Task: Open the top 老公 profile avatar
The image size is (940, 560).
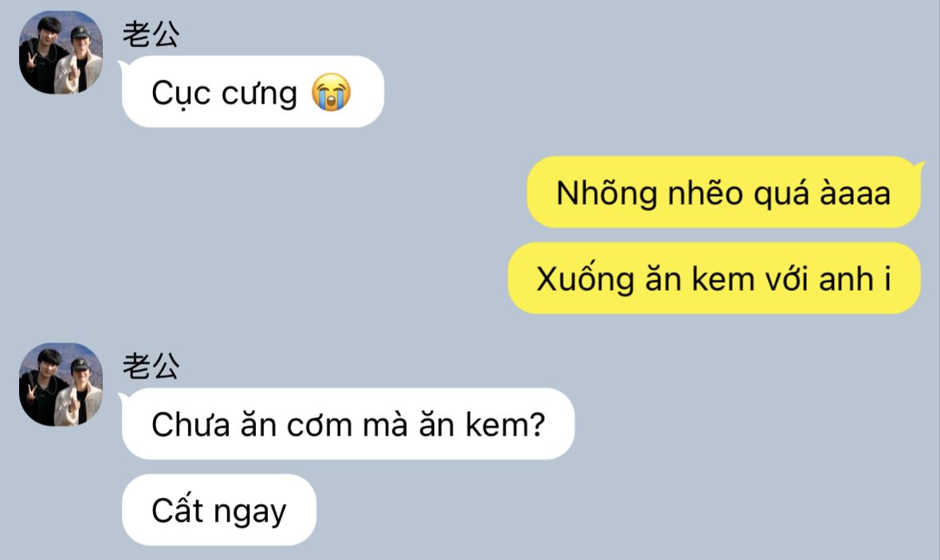Action: tap(61, 52)
